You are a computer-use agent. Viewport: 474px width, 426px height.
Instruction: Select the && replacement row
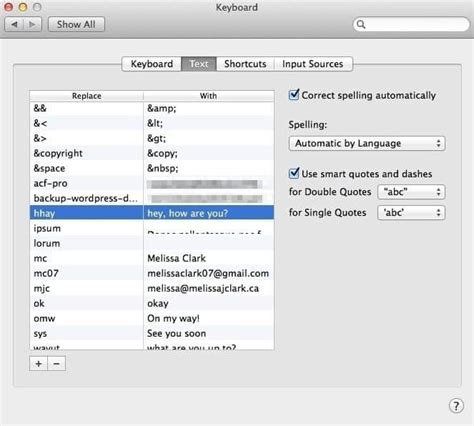point(152,108)
